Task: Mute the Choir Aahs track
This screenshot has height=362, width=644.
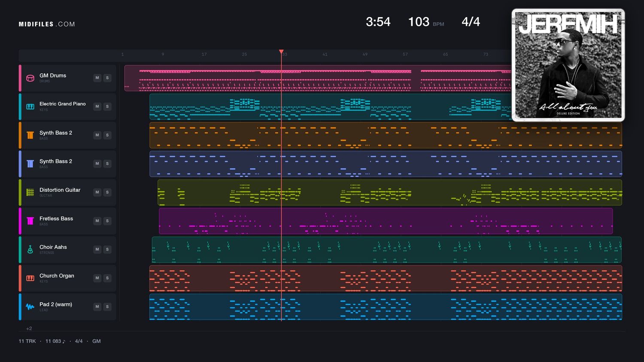Action: coord(97,249)
